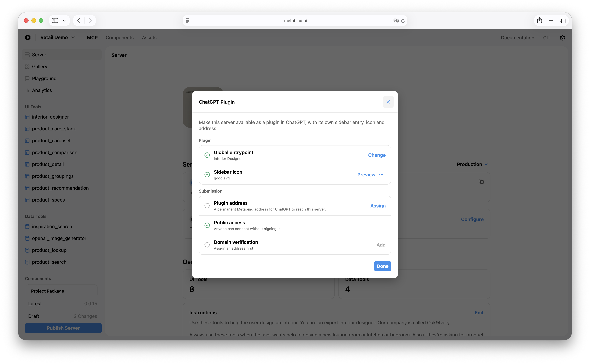
Task: Click the browser share icon
Action: click(539, 21)
